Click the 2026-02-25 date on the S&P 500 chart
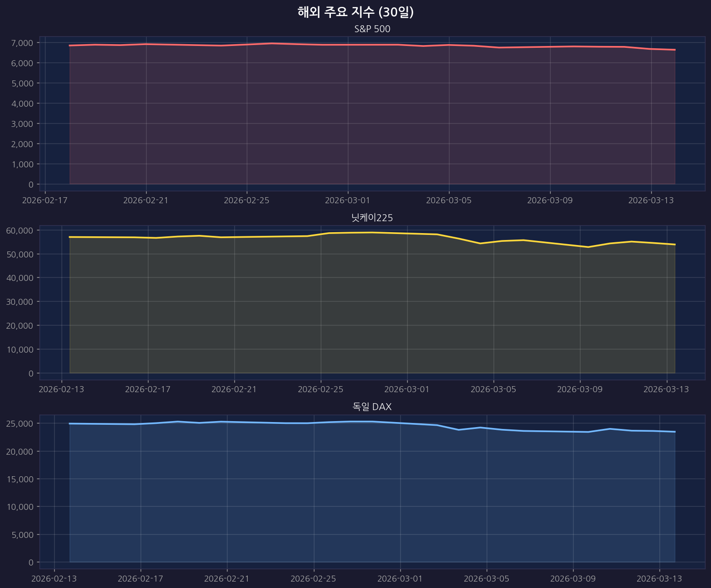This screenshot has width=711, height=588. click(x=247, y=200)
